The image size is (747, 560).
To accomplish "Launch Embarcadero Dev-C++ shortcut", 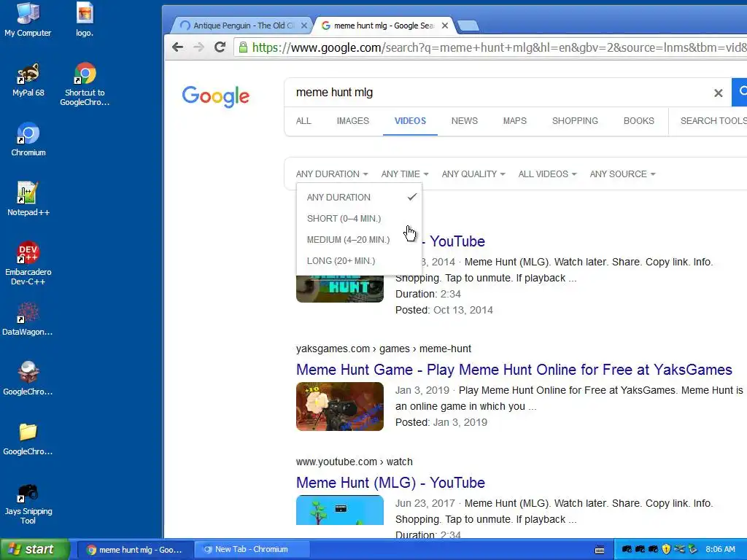I will point(28,263).
